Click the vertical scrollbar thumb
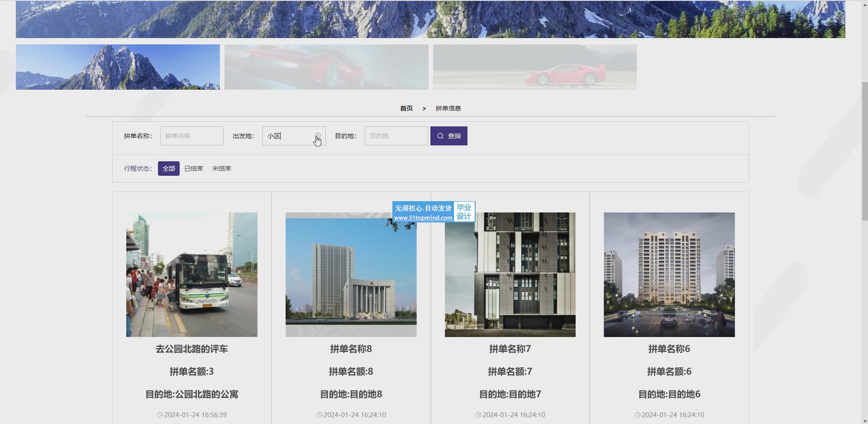The width and height of the screenshot is (868, 424). 864,152
